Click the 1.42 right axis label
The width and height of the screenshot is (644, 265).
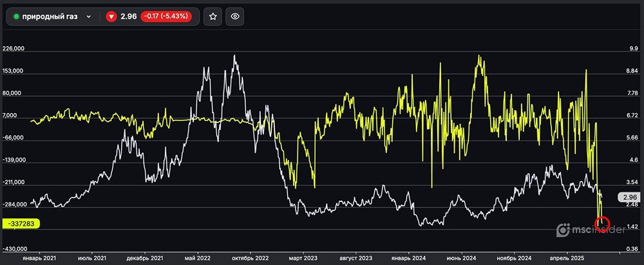pyautogui.click(x=631, y=227)
